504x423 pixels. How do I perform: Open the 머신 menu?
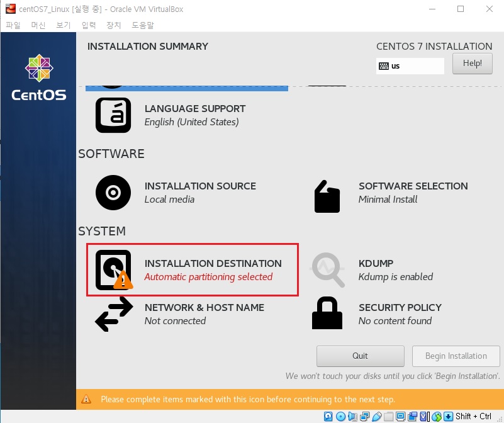(38, 25)
